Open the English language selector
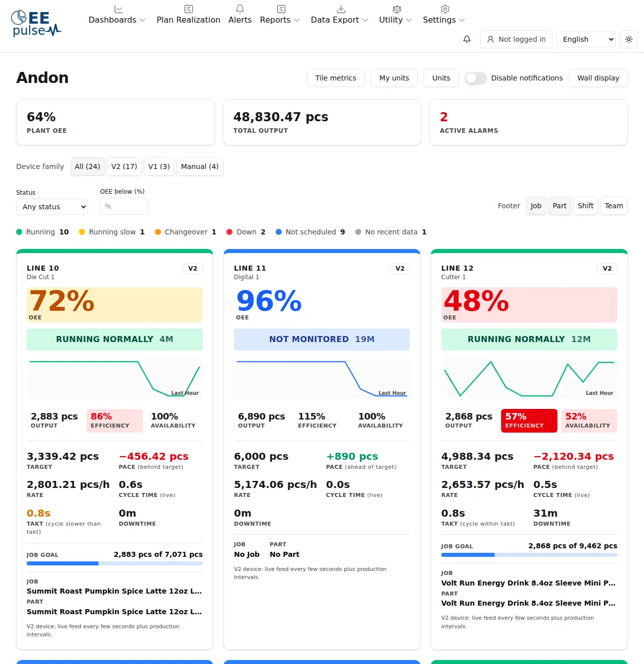644x664 pixels. coord(586,39)
